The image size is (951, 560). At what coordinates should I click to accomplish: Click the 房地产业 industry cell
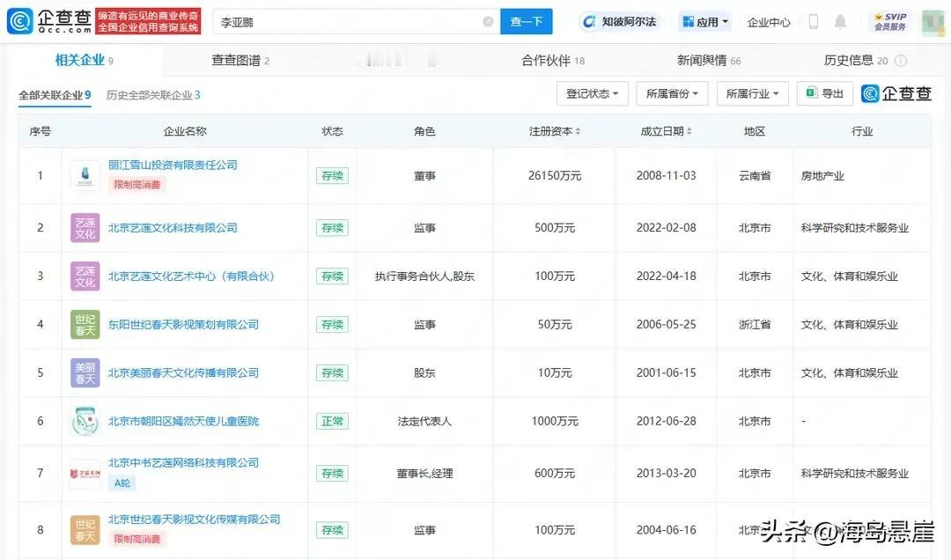pyautogui.click(x=822, y=176)
